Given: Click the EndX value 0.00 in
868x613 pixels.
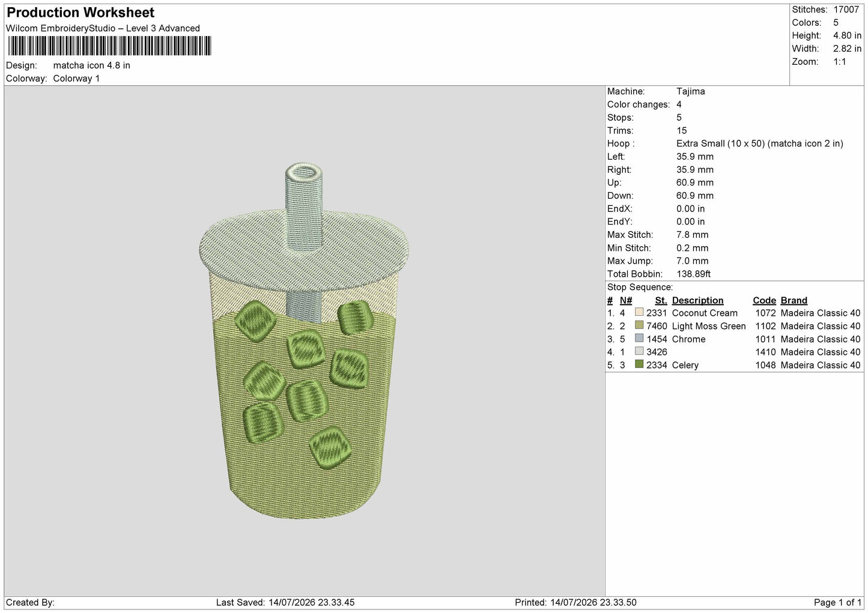Looking at the screenshot, I should click(691, 209).
